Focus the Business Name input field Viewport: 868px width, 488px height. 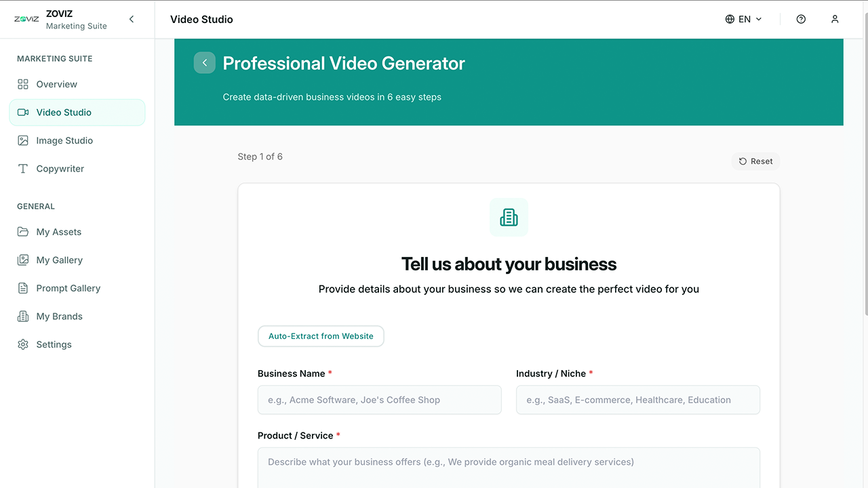point(380,400)
